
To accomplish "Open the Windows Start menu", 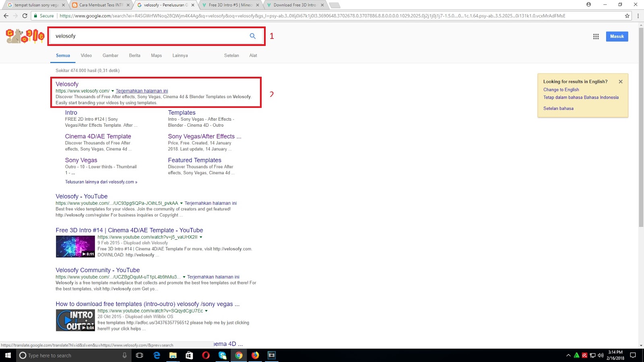I will [8, 355].
